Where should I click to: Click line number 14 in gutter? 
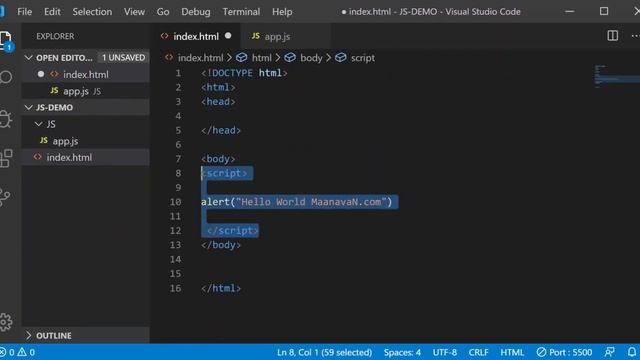[x=176, y=260]
